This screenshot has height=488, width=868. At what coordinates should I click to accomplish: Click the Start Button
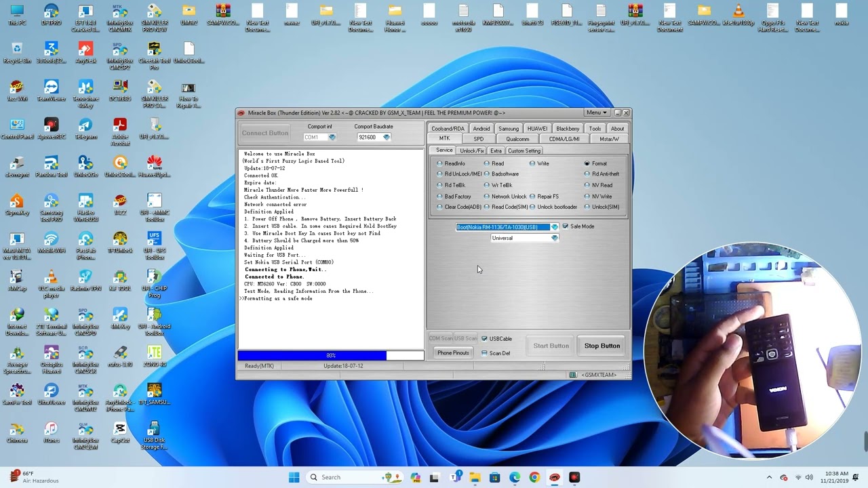click(x=551, y=346)
